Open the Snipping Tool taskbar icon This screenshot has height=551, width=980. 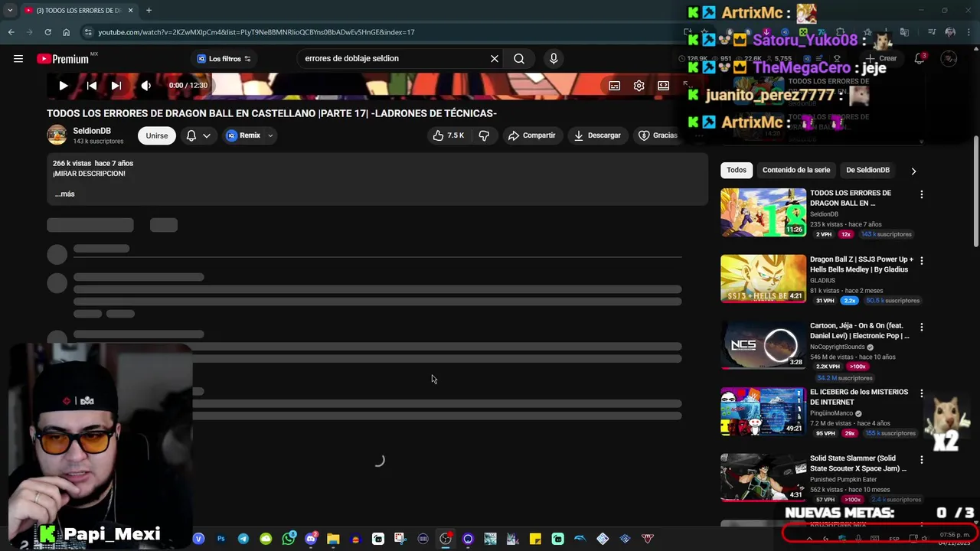click(400, 539)
